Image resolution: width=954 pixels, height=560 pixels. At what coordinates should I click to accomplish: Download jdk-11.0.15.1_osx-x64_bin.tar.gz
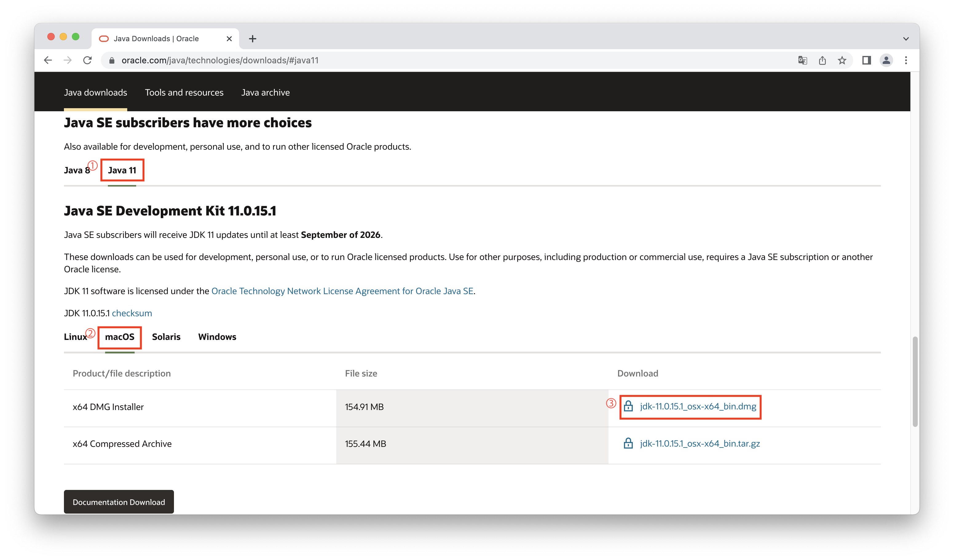700,444
